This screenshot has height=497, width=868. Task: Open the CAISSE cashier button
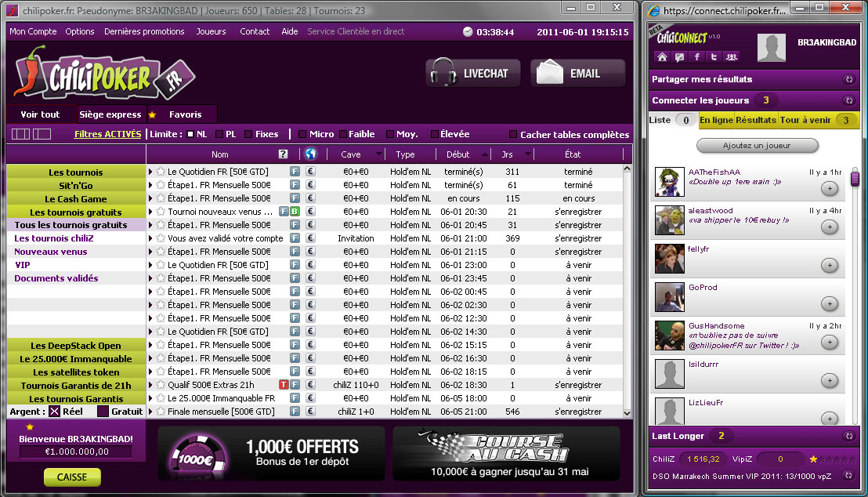(x=72, y=477)
